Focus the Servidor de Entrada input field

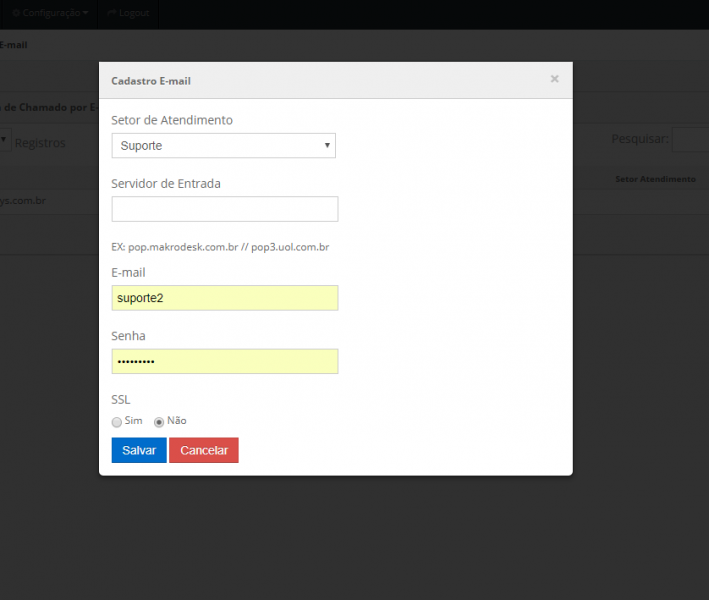click(x=224, y=209)
